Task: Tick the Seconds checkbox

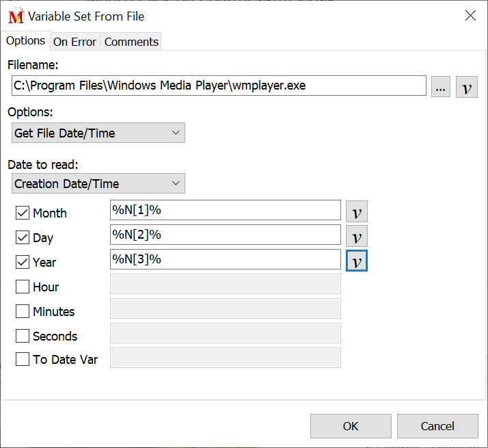Action: (x=23, y=336)
